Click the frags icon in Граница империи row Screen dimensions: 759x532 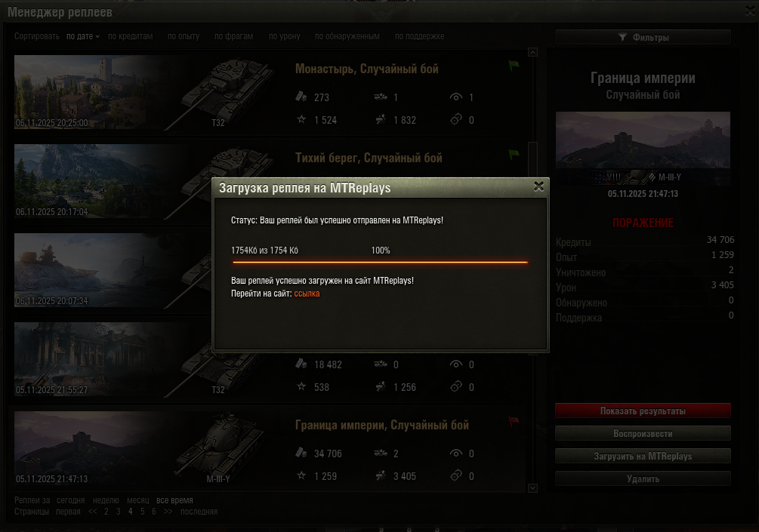pyautogui.click(x=381, y=454)
